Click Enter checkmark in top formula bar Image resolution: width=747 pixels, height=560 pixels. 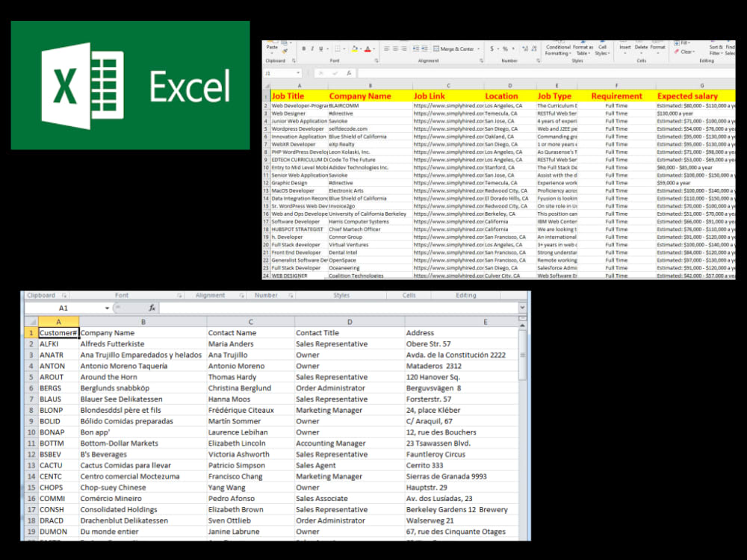335,73
